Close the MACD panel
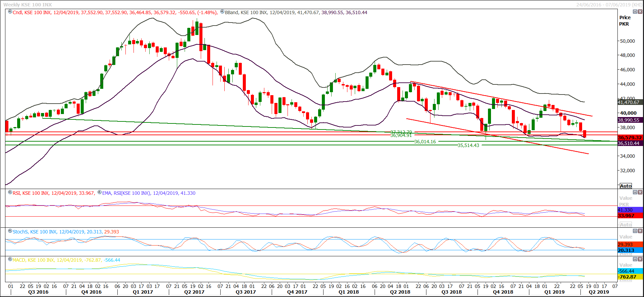644x297 pixels. pyautogui.click(x=640, y=259)
